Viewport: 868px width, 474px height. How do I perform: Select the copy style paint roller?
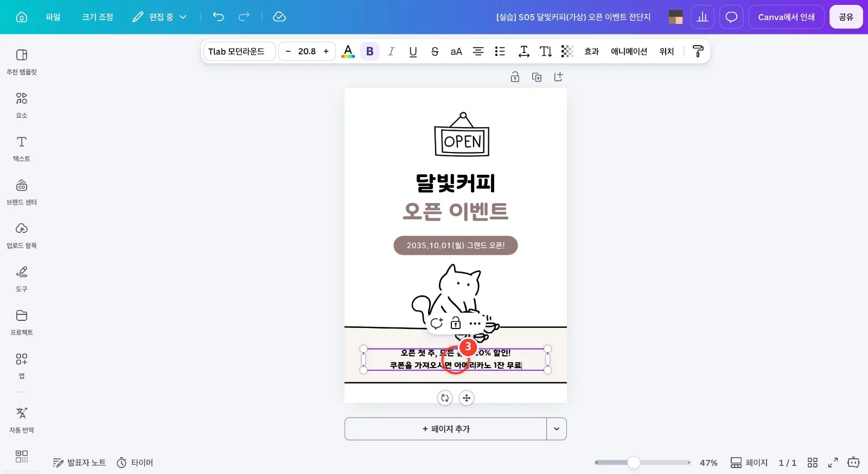click(698, 51)
